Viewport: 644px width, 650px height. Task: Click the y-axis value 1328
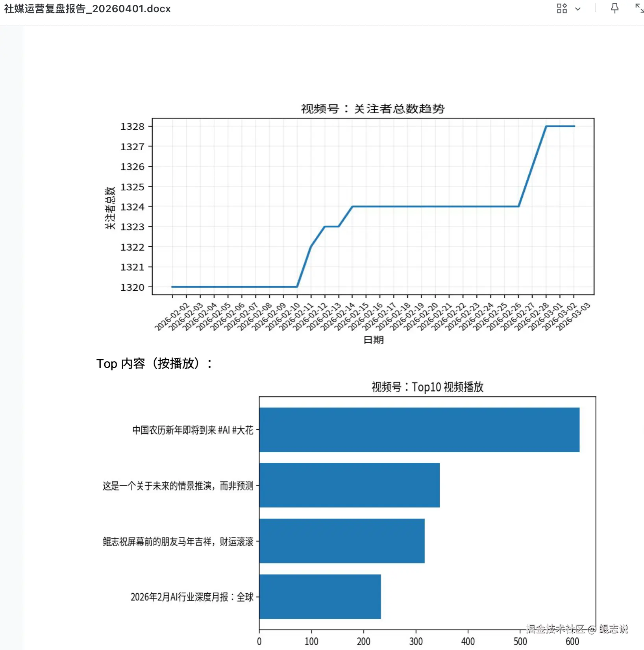click(x=132, y=126)
